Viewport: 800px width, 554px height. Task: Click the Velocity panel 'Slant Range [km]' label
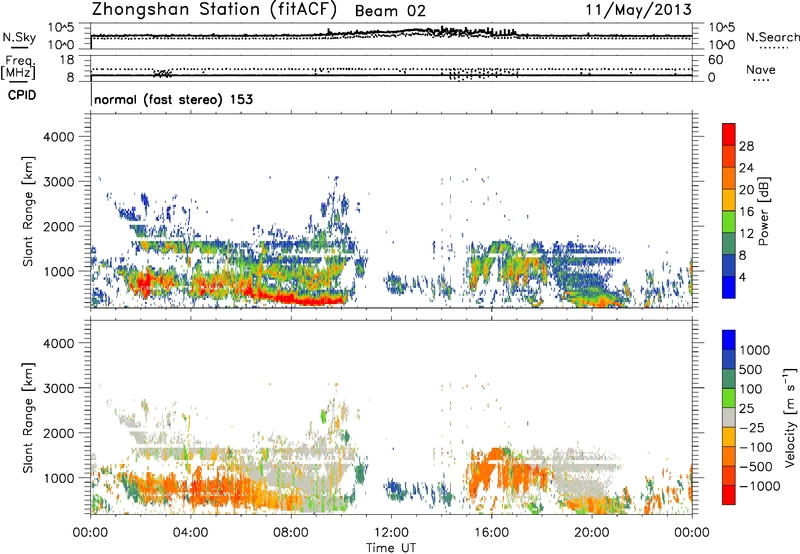pos(28,418)
